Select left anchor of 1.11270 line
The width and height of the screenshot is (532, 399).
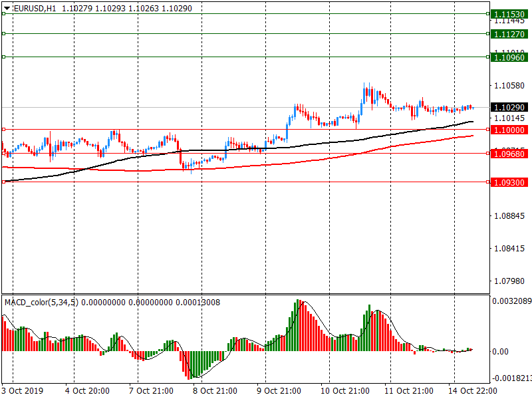click(x=4, y=34)
